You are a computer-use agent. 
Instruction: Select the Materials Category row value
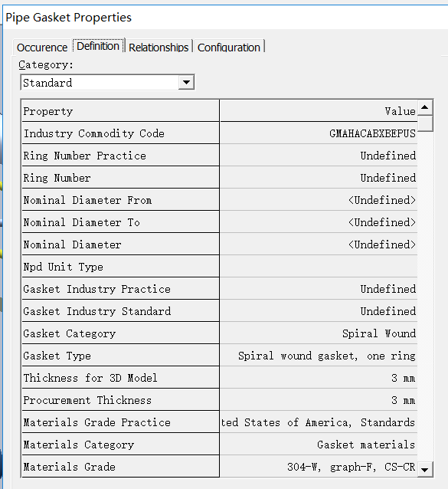pyautogui.click(x=319, y=445)
